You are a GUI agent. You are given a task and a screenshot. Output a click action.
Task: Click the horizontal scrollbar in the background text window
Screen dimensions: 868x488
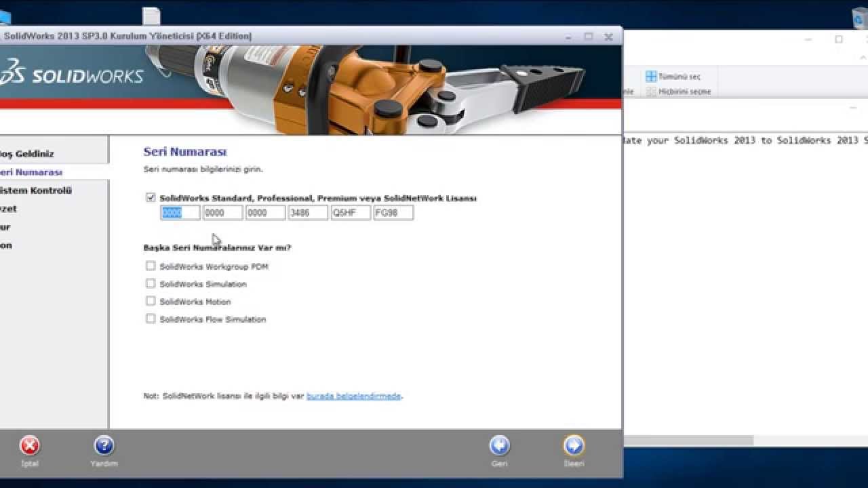point(688,440)
